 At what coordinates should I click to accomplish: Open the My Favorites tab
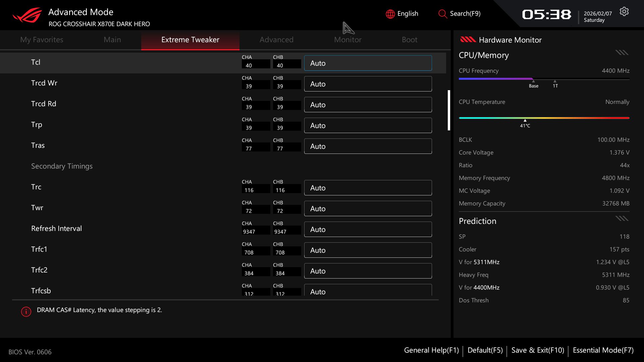42,40
